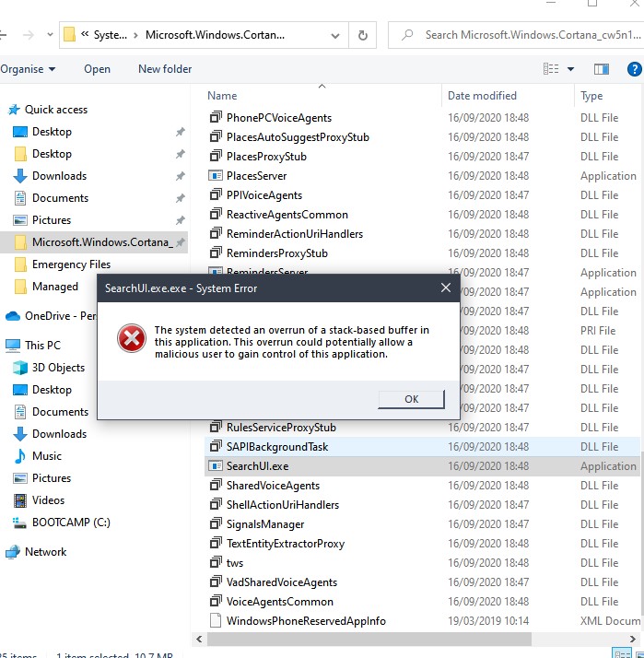Click the ReminderActionUriHandlers file icon

point(216,233)
